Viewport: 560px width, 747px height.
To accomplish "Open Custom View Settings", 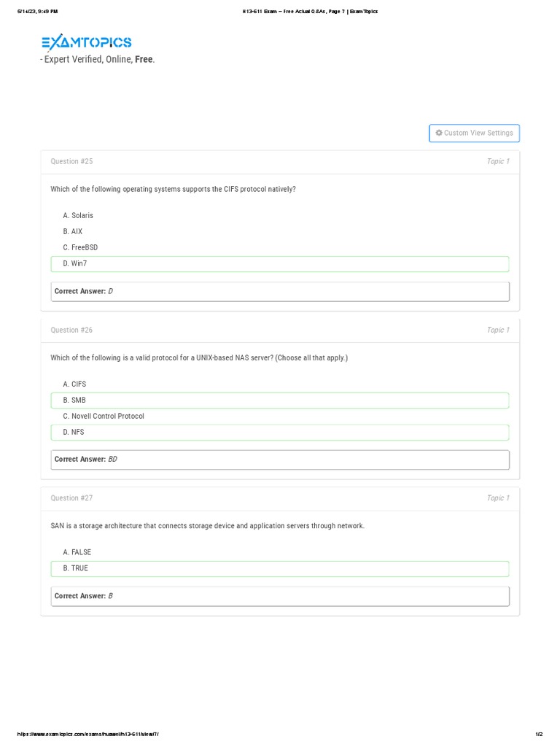I will 475,133.
